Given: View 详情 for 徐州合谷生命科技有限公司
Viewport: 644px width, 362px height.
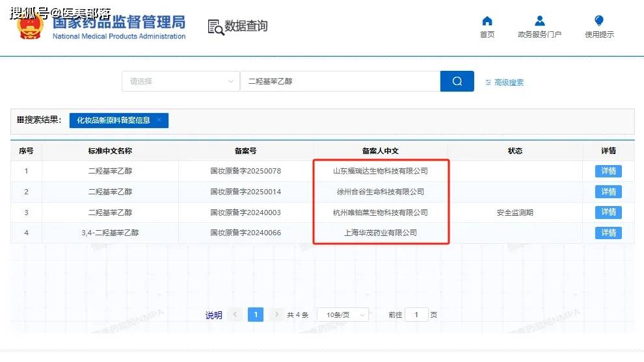Looking at the screenshot, I should click(608, 192).
